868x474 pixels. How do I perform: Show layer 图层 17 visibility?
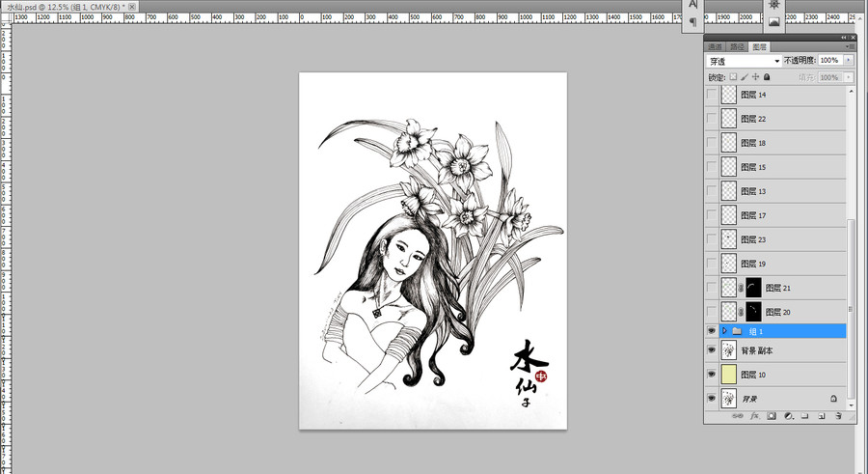(x=712, y=215)
